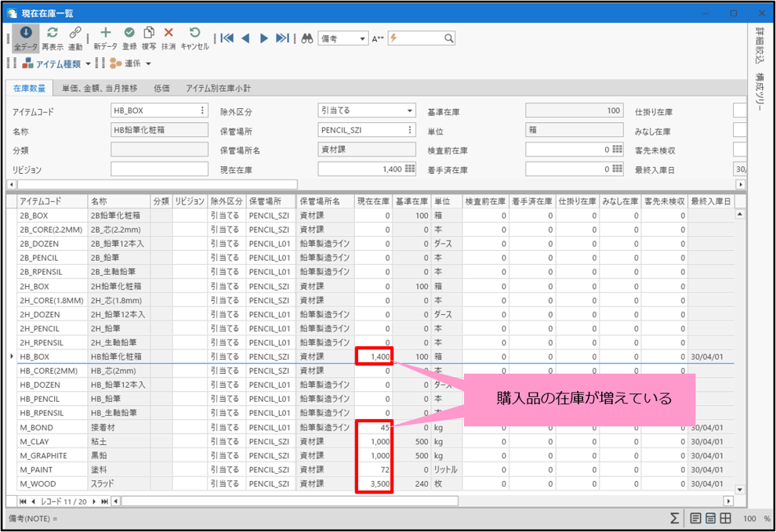776x532 pixels.
Task: Open the 備考 search field dropdown
Action: (362, 38)
